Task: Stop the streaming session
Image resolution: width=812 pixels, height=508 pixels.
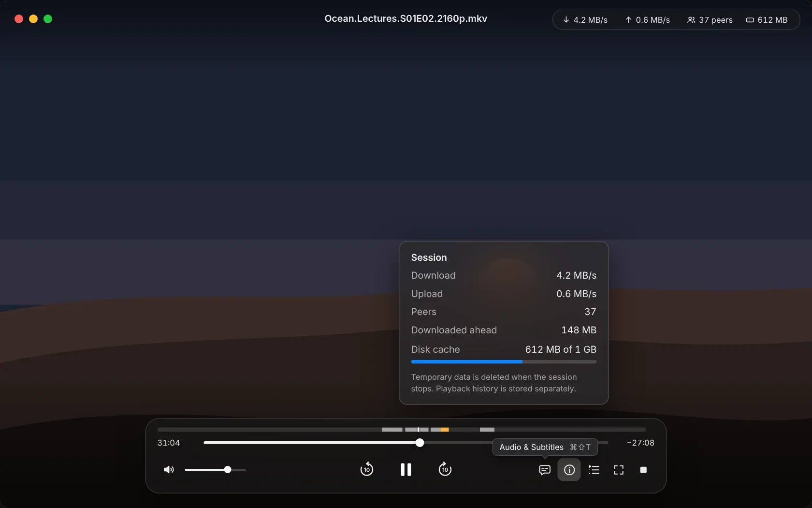Action: click(x=643, y=470)
